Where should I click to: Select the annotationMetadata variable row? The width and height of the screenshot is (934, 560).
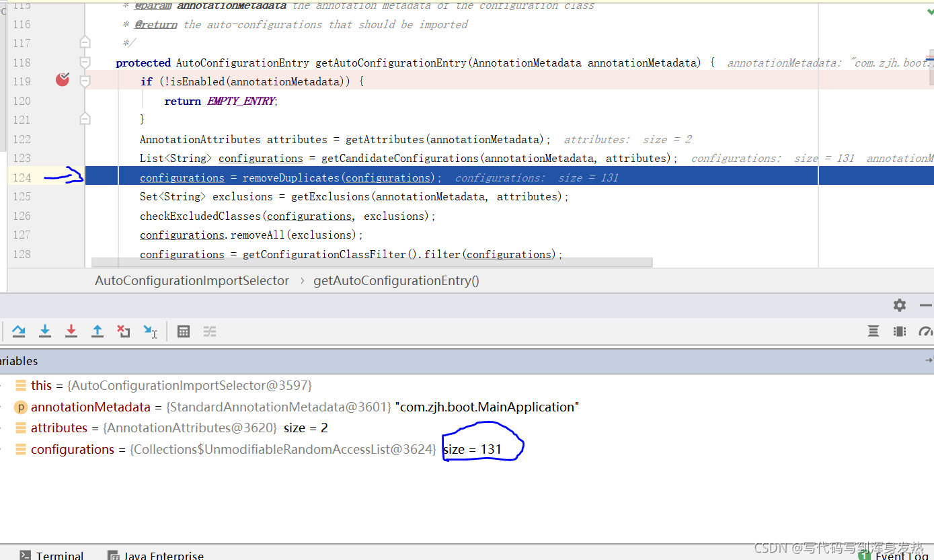coord(467,407)
